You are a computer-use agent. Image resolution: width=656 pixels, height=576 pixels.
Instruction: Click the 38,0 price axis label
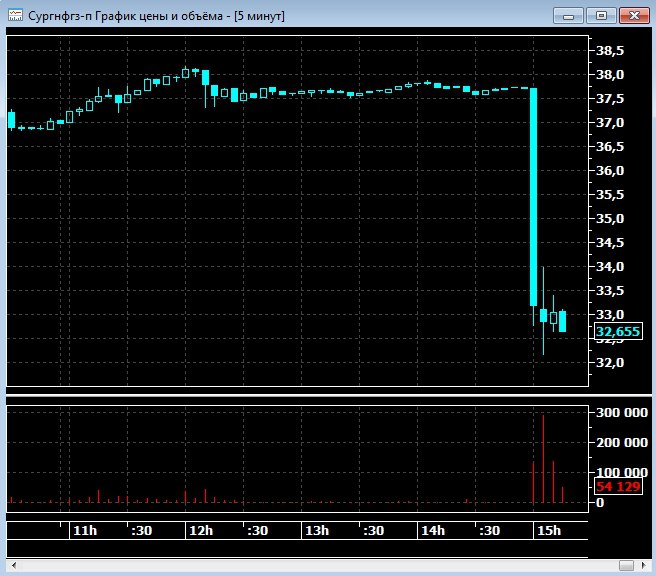pyautogui.click(x=610, y=75)
